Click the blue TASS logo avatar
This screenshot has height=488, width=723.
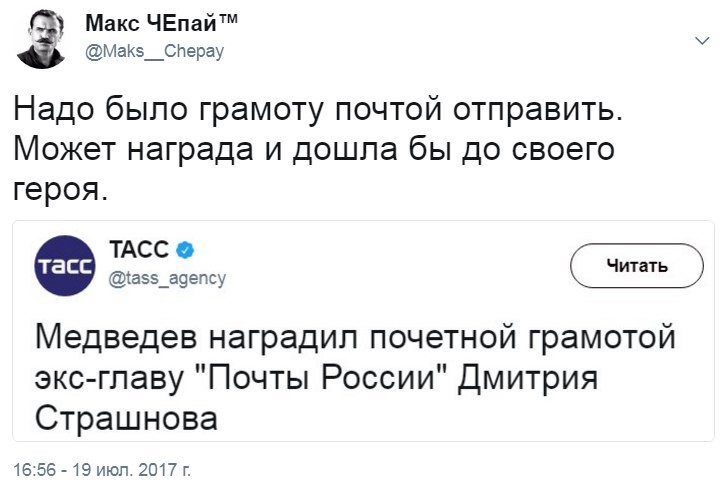(x=65, y=266)
